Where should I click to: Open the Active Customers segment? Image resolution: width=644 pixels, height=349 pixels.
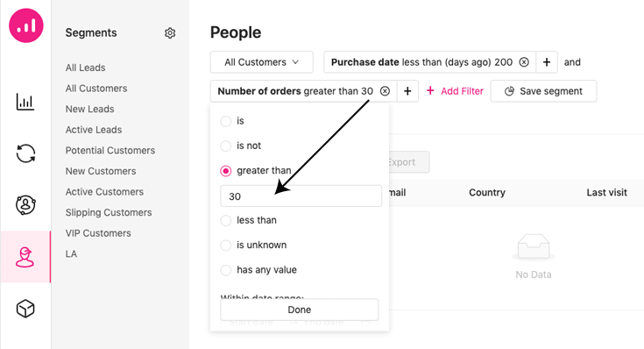click(x=104, y=191)
